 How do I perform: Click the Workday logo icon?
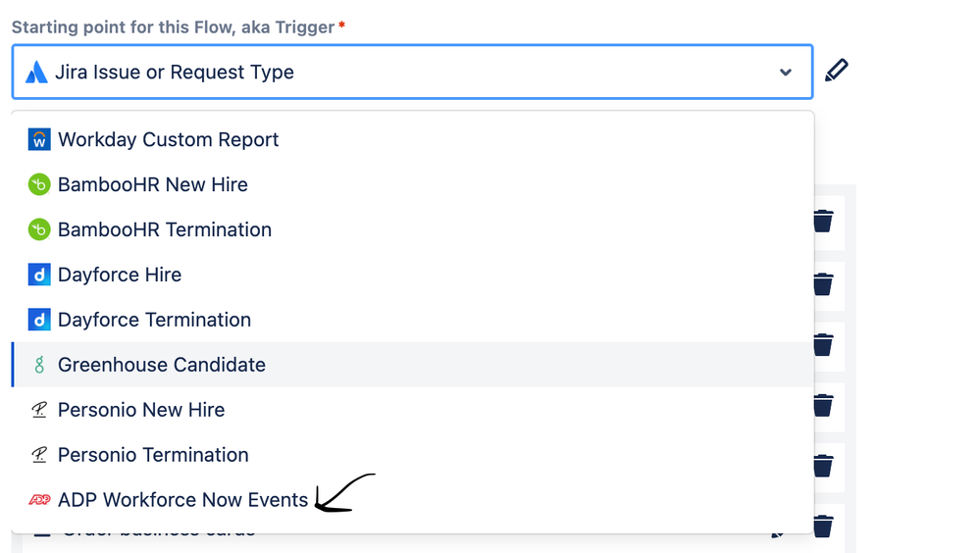tap(39, 139)
